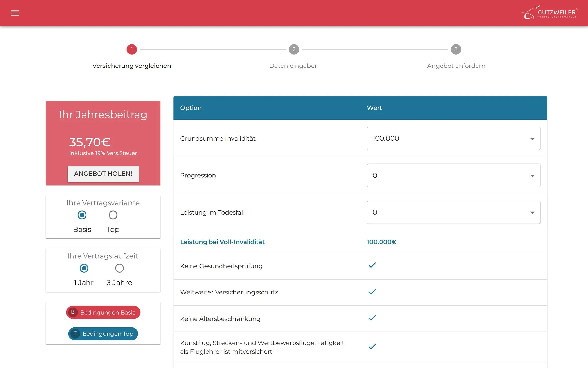Go to Daten eingeben step
Image resolution: width=588 pixels, height=368 pixels.
pyautogui.click(x=294, y=66)
